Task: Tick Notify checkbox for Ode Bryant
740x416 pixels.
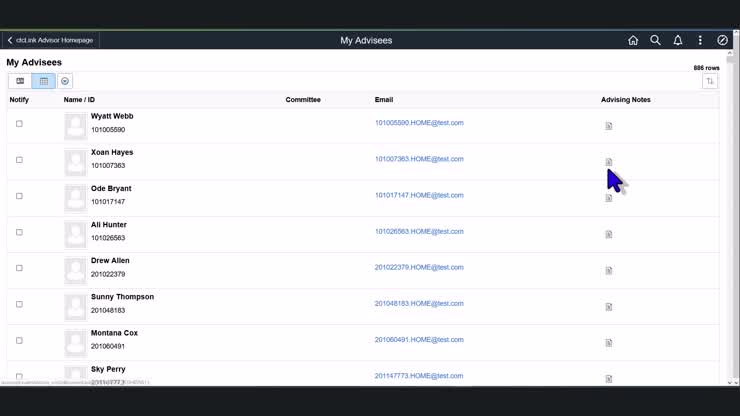Action: coord(19,196)
